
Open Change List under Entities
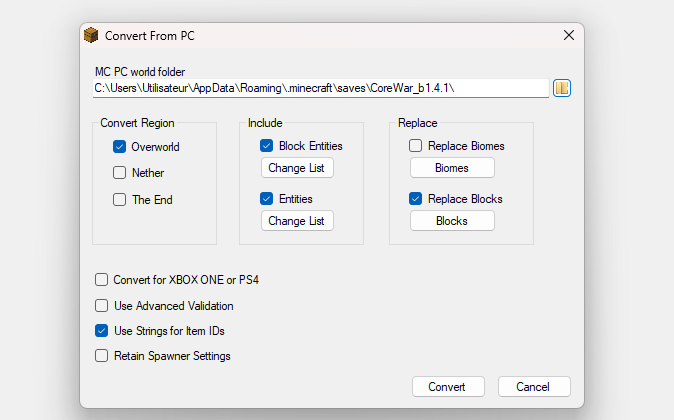click(x=297, y=221)
